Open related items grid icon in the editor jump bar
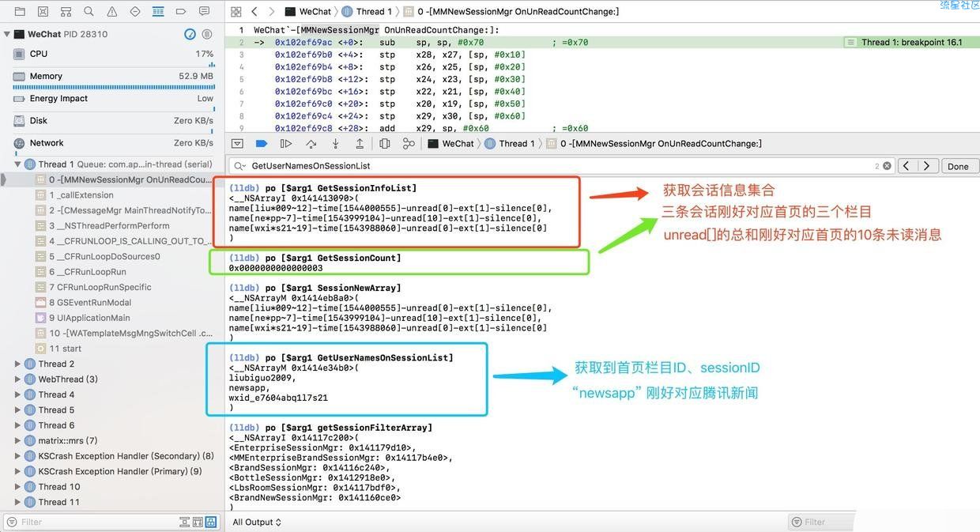Image resolution: width=980 pixels, height=532 pixels. point(236,12)
